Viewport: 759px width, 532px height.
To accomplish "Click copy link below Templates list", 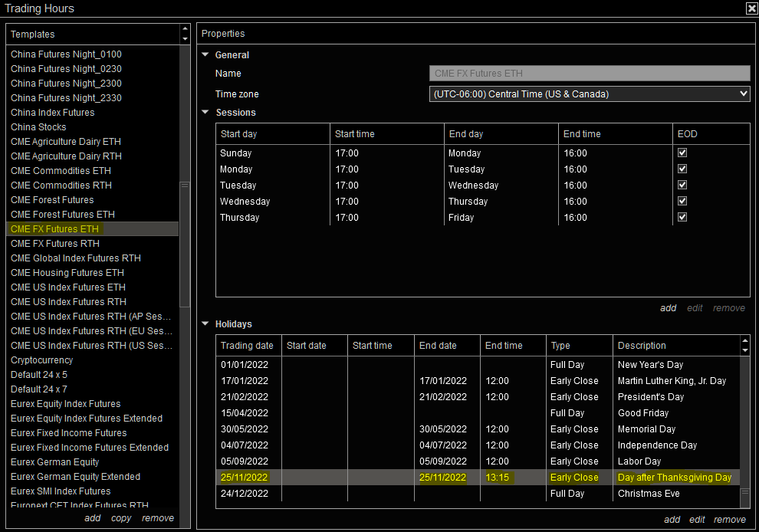I will [x=121, y=518].
